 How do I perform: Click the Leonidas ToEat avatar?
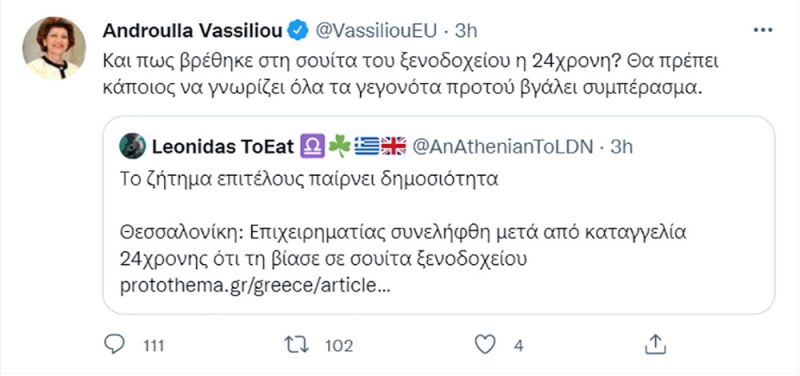pos(133,147)
